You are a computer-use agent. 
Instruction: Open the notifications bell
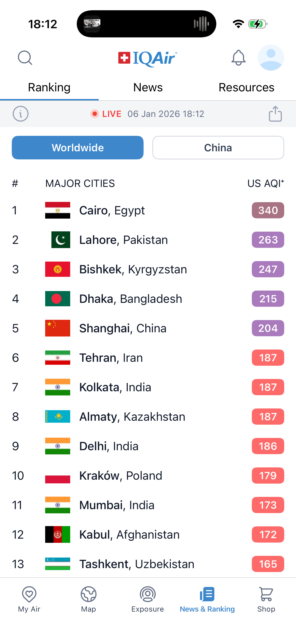point(238,58)
